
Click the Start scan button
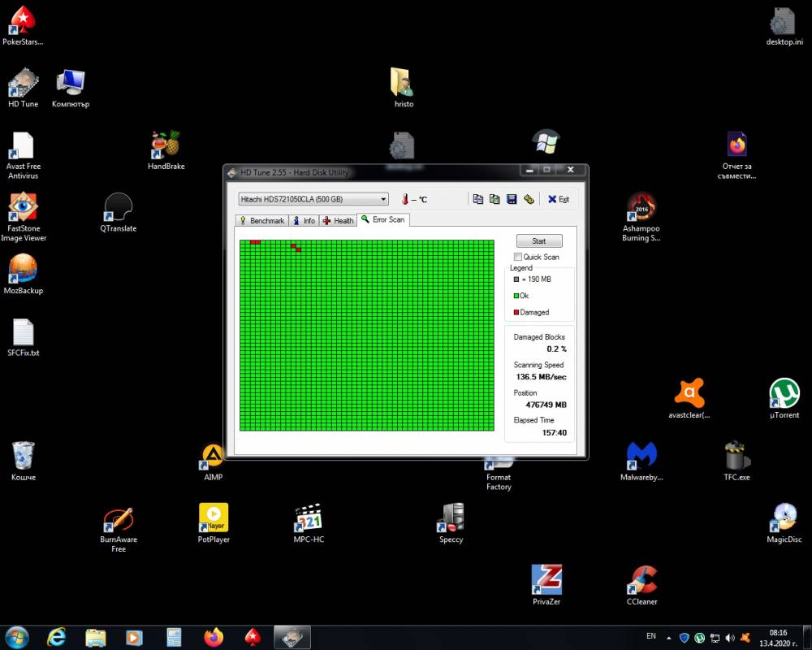pyautogui.click(x=539, y=241)
